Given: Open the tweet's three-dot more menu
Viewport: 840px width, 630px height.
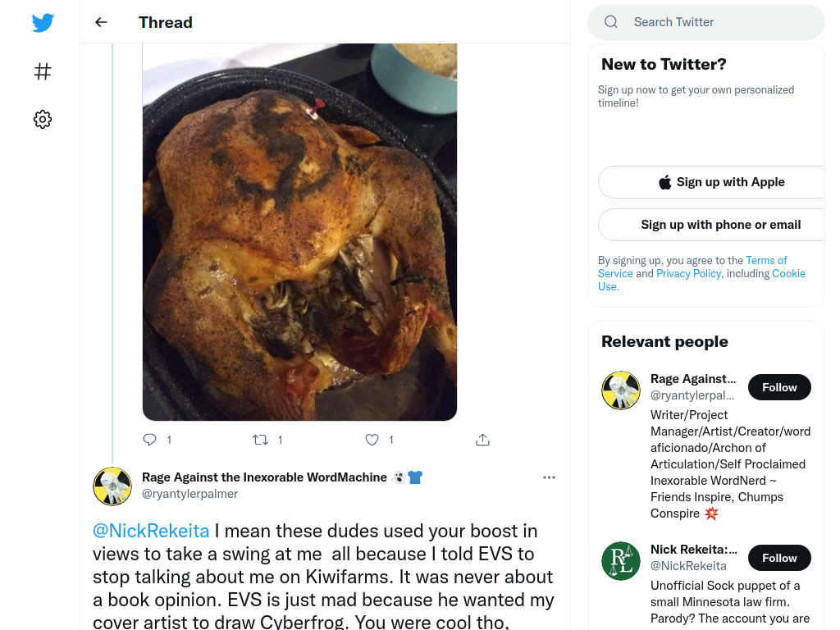Looking at the screenshot, I should point(549,477).
